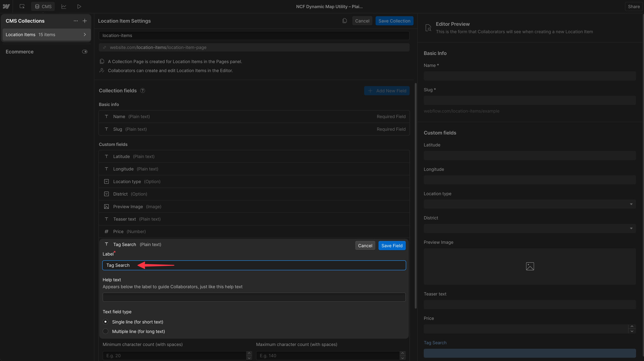Image resolution: width=644 pixels, height=361 pixels.
Task: Click Save Collection
Action: [x=394, y=21]
